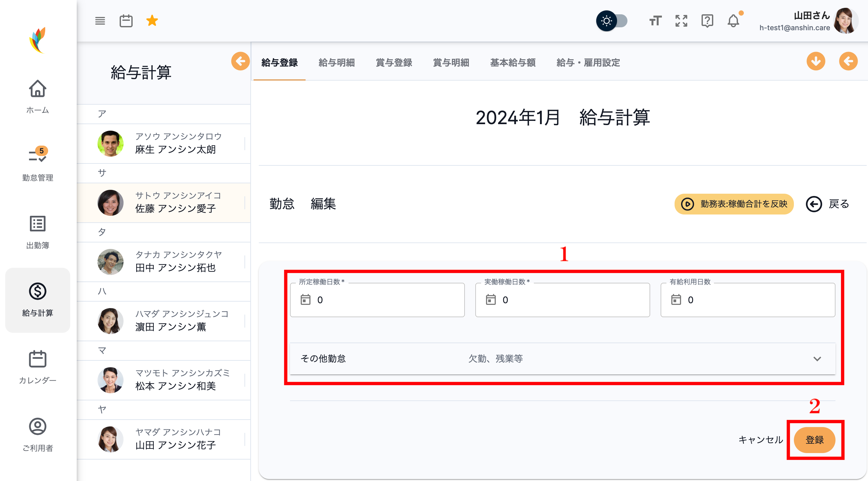
Task: Open the notification bell
Action: click(x=733, y=21)
